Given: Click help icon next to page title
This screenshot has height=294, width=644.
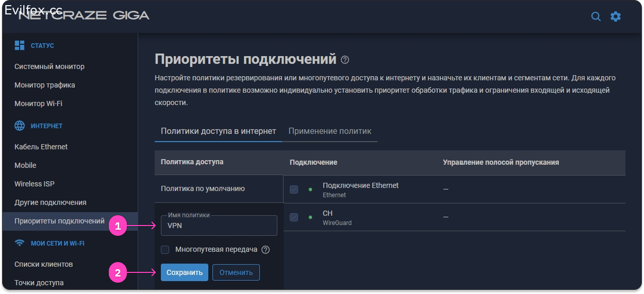Looking at the screenshot, I should (345, 60).
